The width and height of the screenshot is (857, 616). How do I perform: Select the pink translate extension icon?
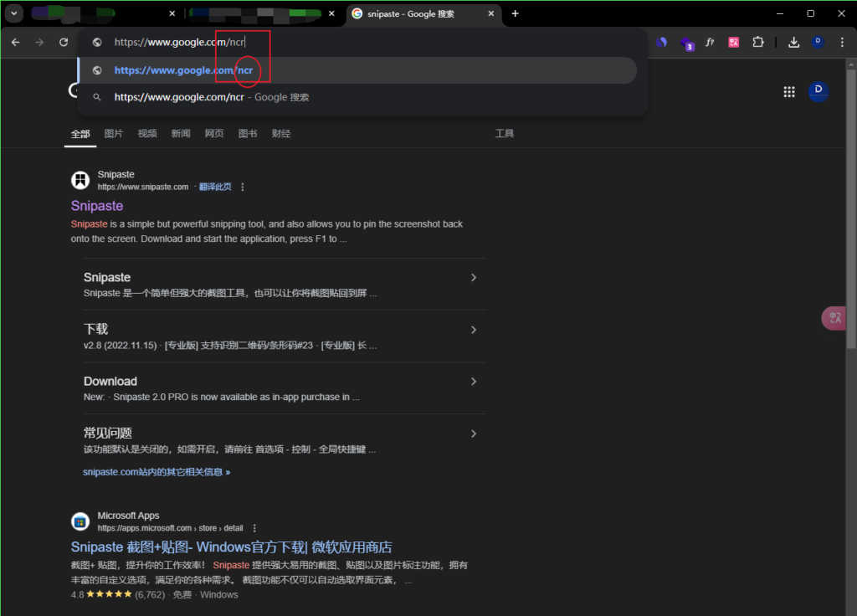[732, 41]
